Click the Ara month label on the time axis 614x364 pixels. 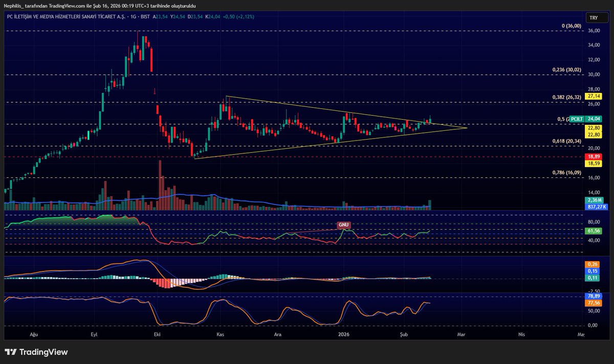click(278, 334)
